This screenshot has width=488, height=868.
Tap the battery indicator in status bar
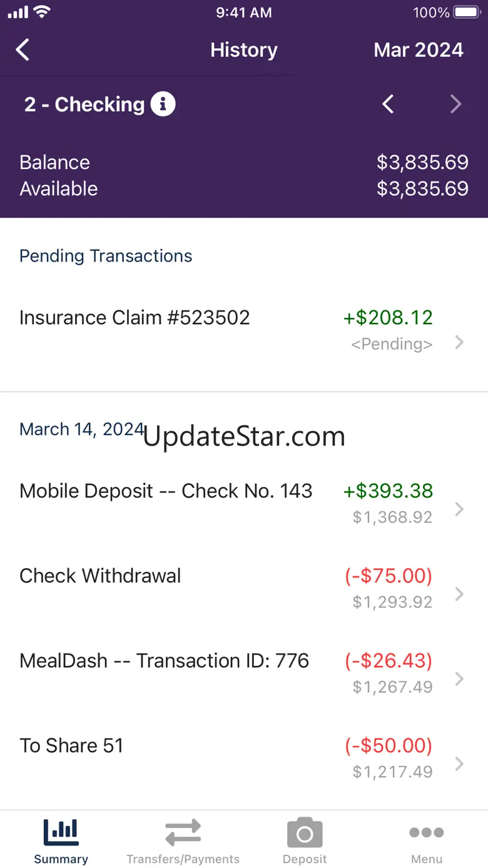point(467,12)
